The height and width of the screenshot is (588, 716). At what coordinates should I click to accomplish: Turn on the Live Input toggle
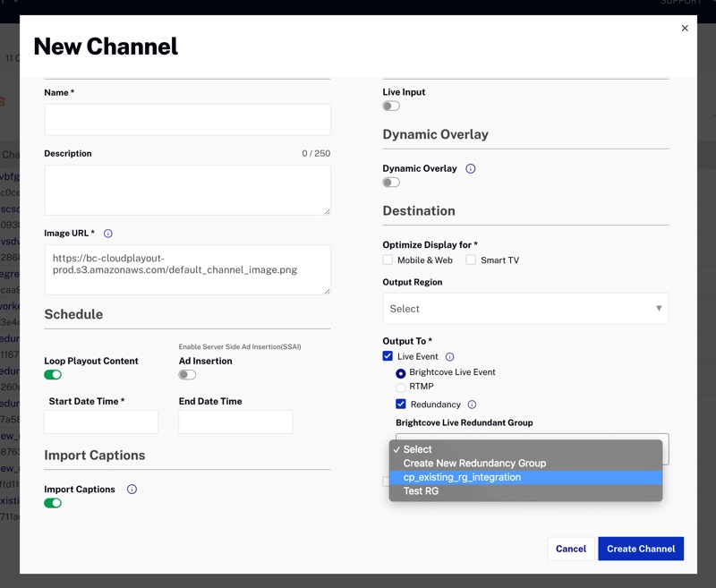coord(391,106)
